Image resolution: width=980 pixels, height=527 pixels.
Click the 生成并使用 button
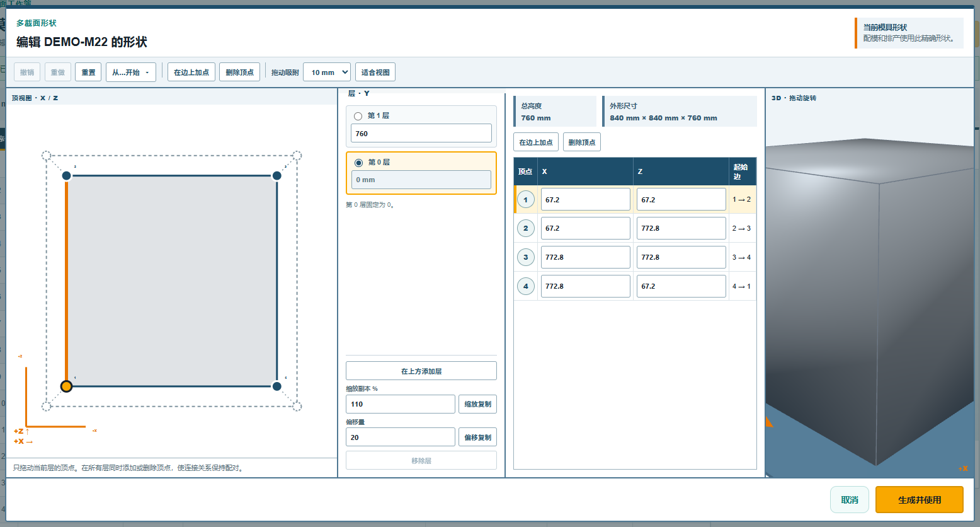point(920,500)
